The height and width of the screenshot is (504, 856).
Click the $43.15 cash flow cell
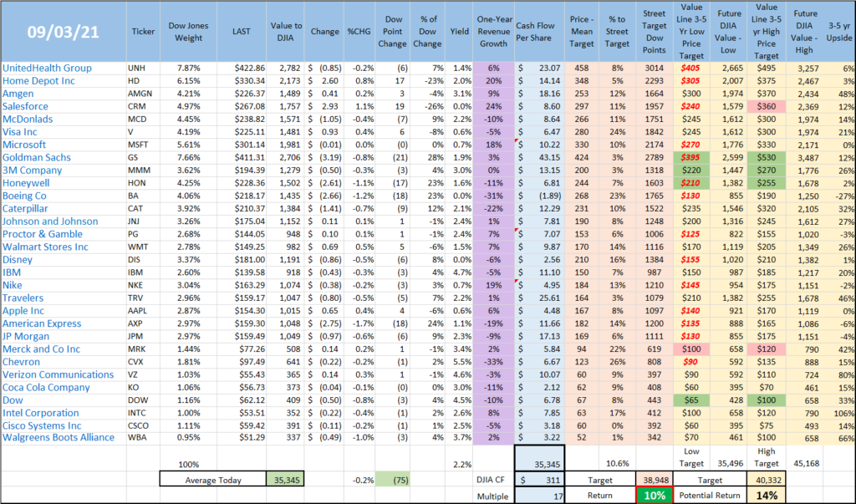click(539, 157)
